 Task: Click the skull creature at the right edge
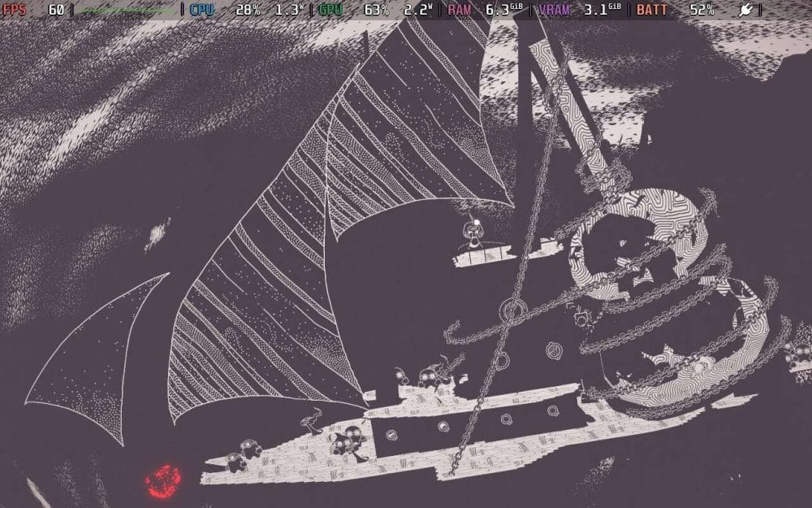(796, 355)
